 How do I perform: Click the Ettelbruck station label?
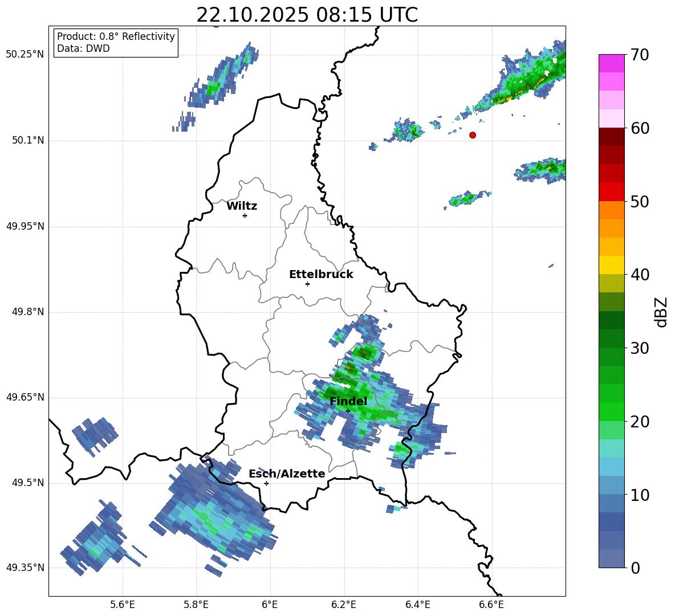coord(321,275)
